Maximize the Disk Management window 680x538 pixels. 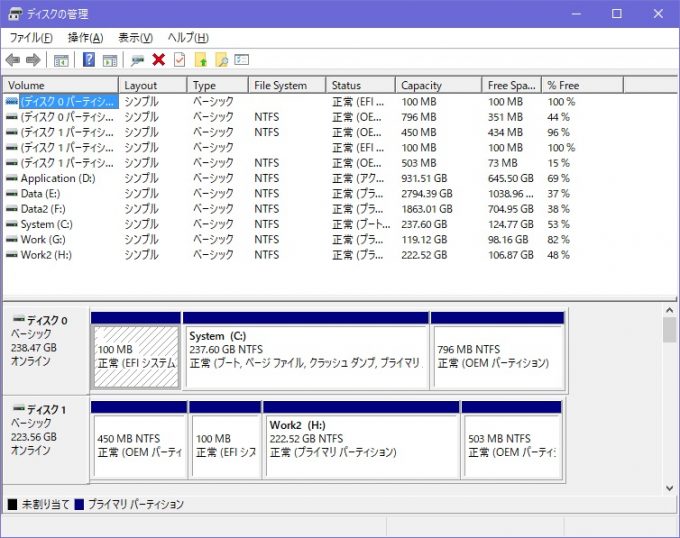tap(617, 13)
